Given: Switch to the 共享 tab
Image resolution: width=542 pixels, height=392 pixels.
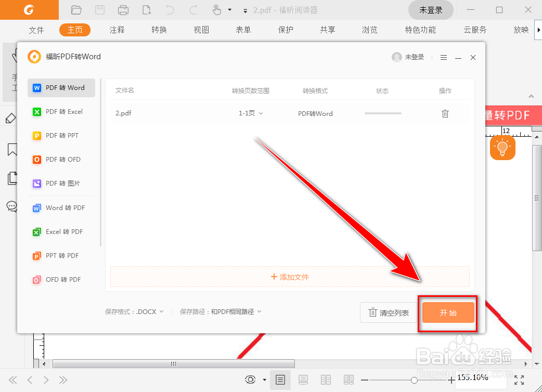Looking at the screenshot, I should 328,30.
